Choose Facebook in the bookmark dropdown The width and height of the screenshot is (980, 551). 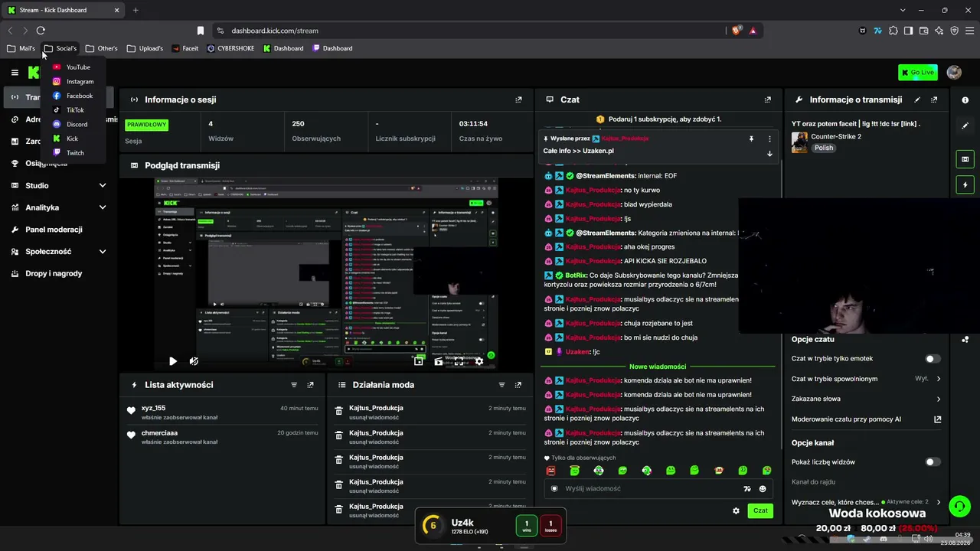(x=73, y=96)
